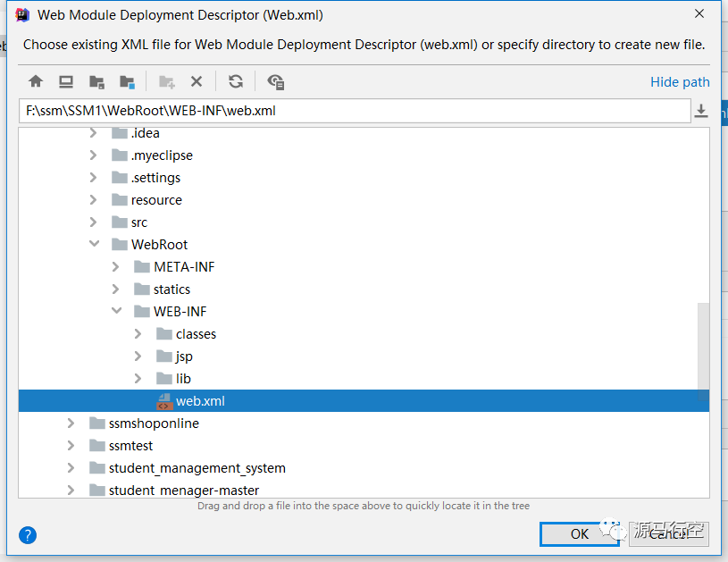728x562 pixels.
Task: Open the recent paths history arrow
Action: (x=701, y=111)
